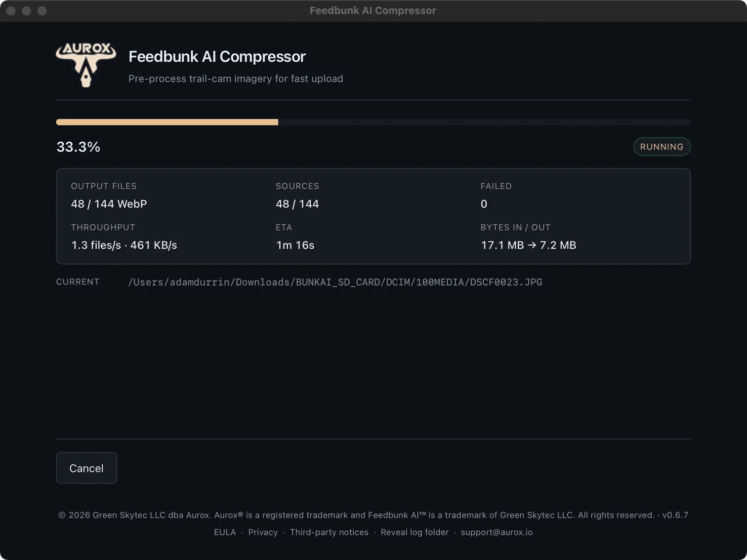Click the support@aurox.io email link
The width and height of the screenshot is (747, 560).
click(x=497, y=532)
